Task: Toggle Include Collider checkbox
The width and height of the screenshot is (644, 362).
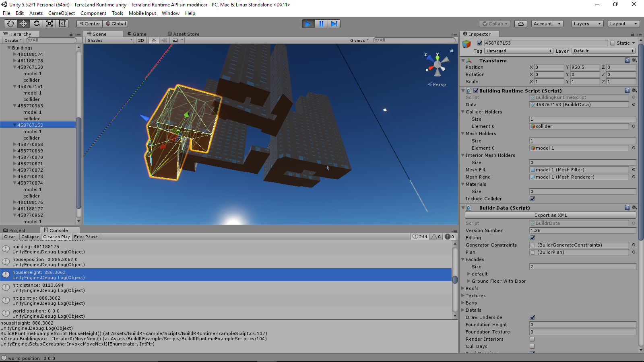Action: coord(533,199)
